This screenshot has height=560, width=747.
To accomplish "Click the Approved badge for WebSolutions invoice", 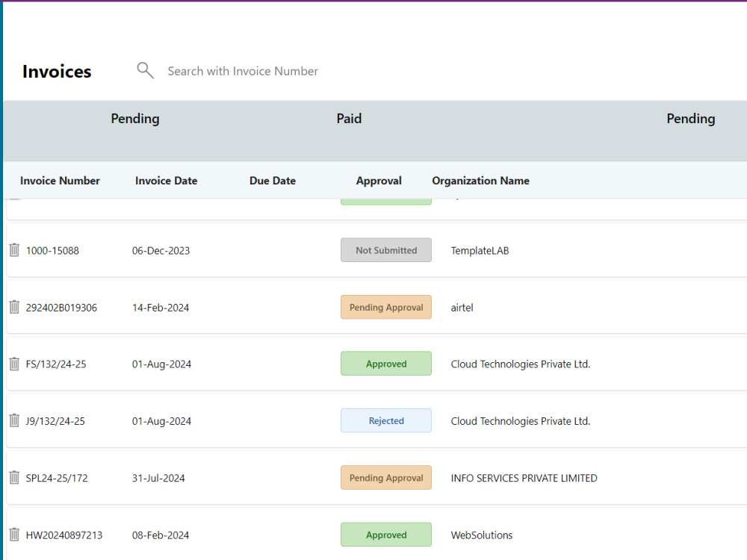I will [x=385, y=535].
